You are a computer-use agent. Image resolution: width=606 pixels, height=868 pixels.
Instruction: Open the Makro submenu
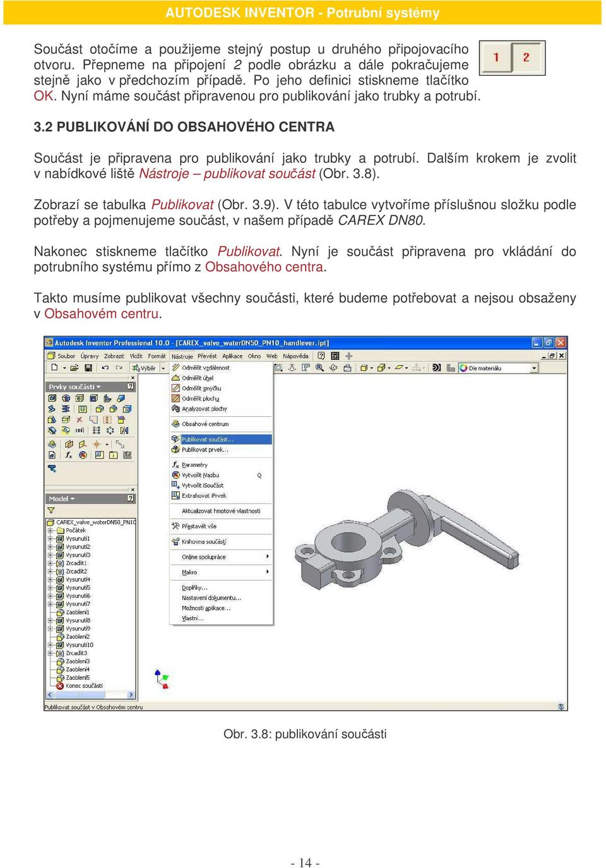pyautogui.click(x=222, y=572)
